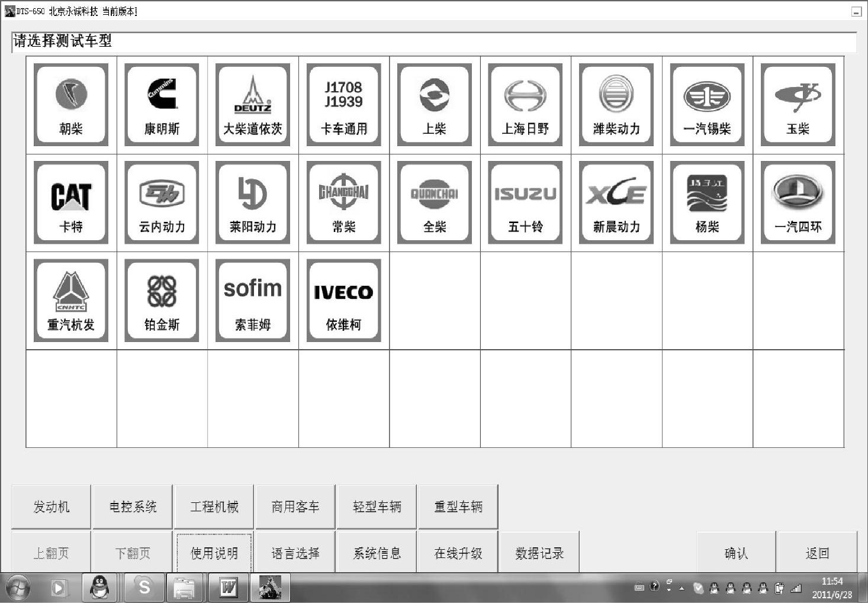
Task: Switch to the 发动机 category tab
Action: (52, 507)
